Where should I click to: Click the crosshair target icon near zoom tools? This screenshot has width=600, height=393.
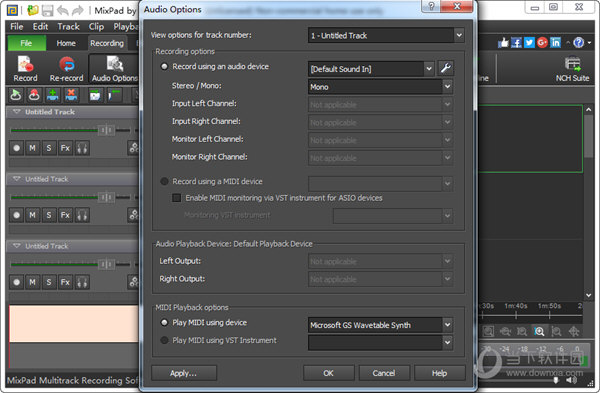(x=574, y=331)
